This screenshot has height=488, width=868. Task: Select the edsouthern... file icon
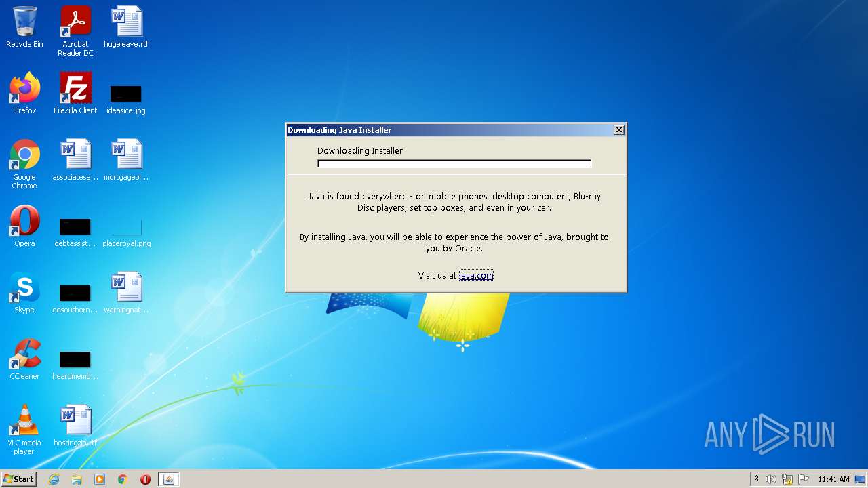point(75,299)
